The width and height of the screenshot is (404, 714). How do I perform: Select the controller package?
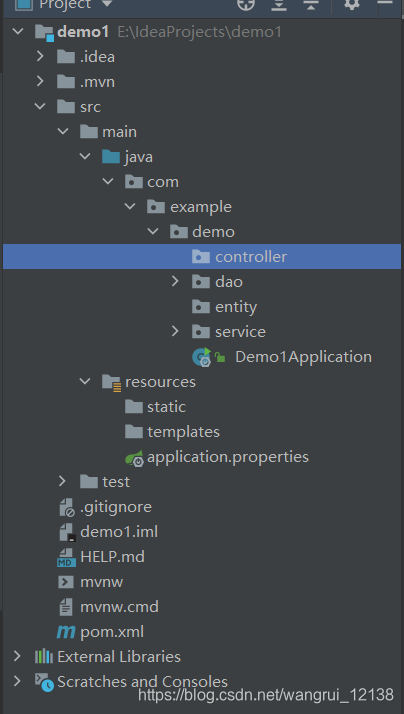pos(202,256)
